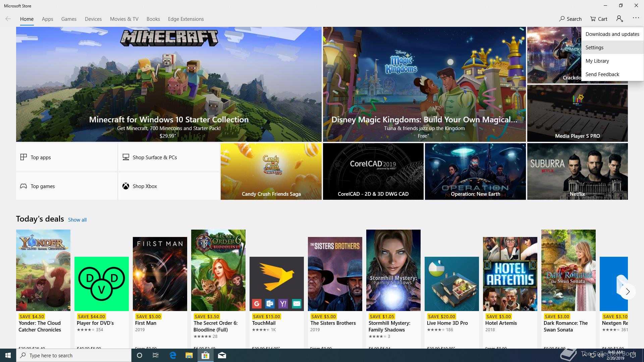This screenshot has width=644, height=362.
Task: Click the Microsoft Store taskbar icon
Action: click(205, 355)
